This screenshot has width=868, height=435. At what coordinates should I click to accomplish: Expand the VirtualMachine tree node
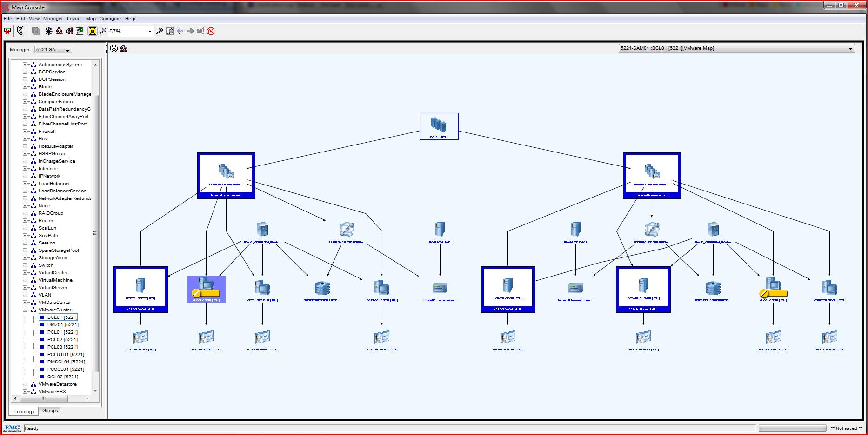point(25,280)
